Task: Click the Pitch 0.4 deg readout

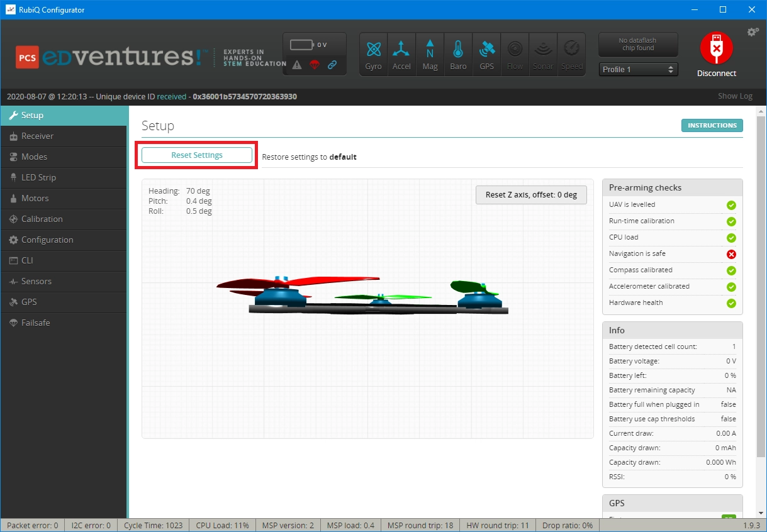Action: 180,201
